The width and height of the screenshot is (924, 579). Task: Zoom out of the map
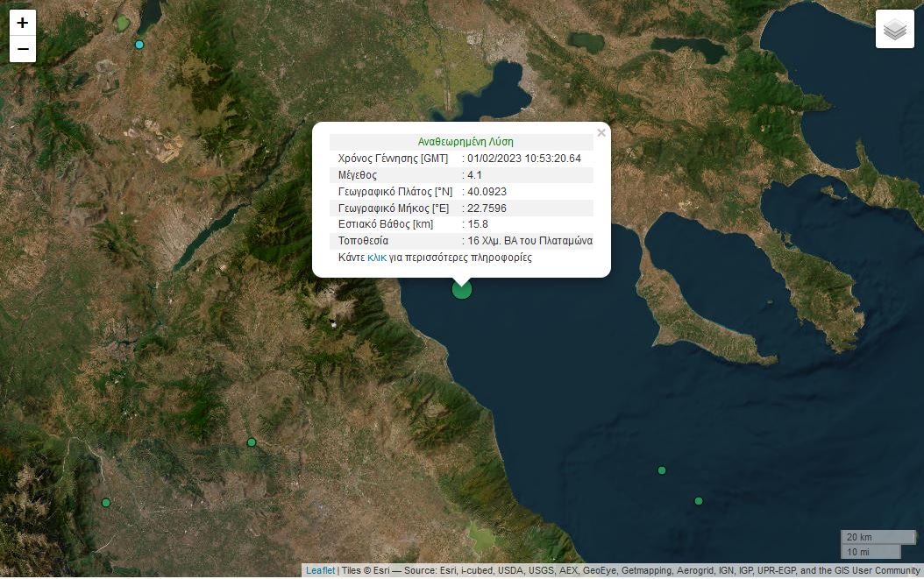(23, 50)
